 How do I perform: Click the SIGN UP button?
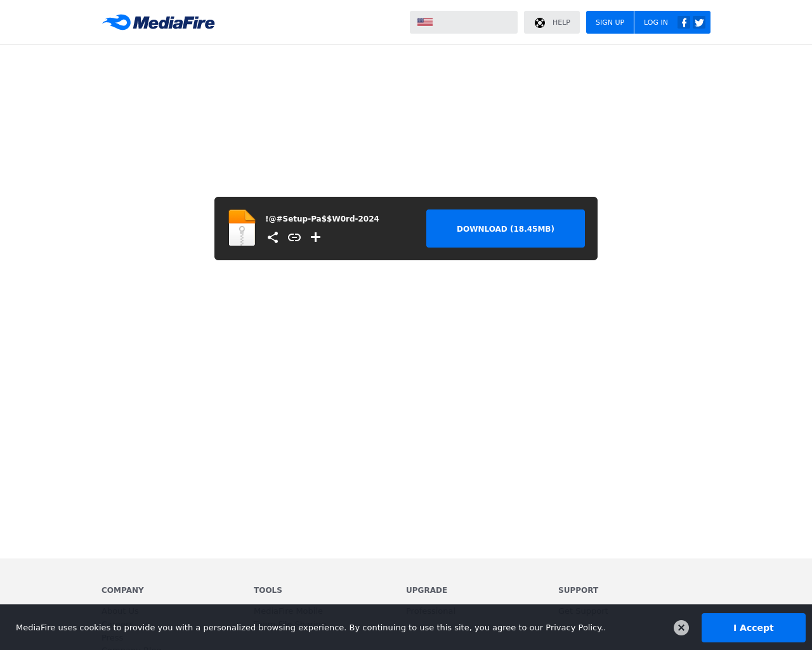coord(610,22)
